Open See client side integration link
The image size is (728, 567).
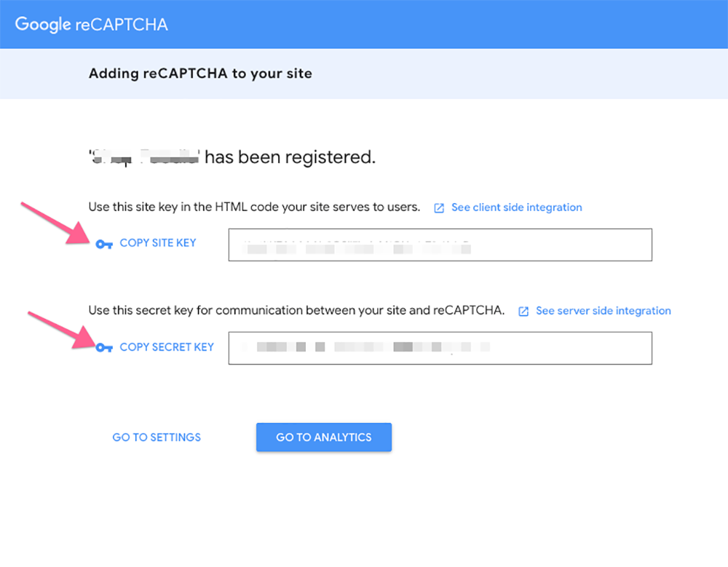[517, 207]
